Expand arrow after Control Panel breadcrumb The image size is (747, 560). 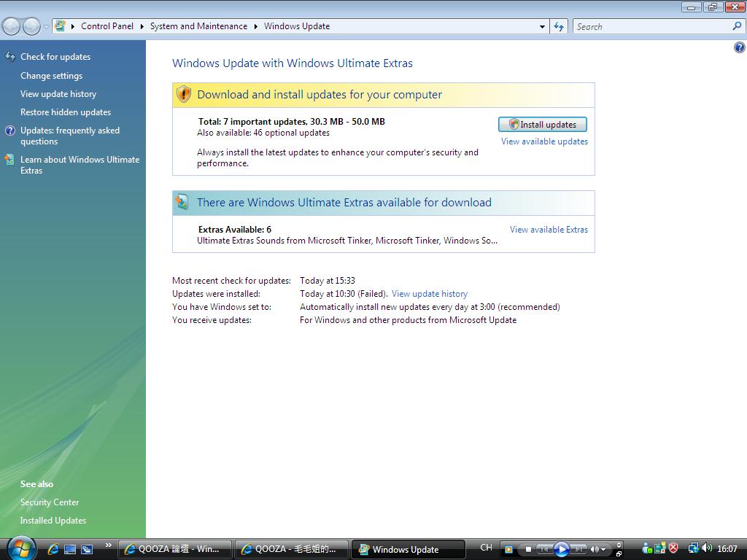tap(142, 27)
